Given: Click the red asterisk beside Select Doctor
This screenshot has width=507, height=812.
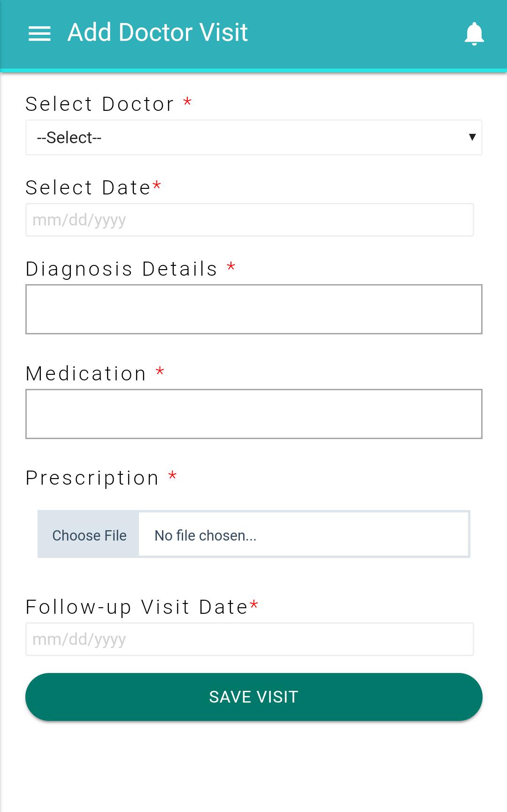Looking at the screenshot, I should 187,101.
